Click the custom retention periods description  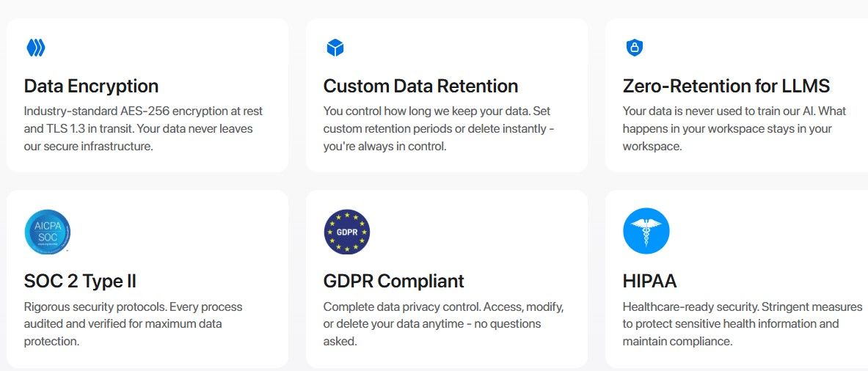tap(438, 129)
